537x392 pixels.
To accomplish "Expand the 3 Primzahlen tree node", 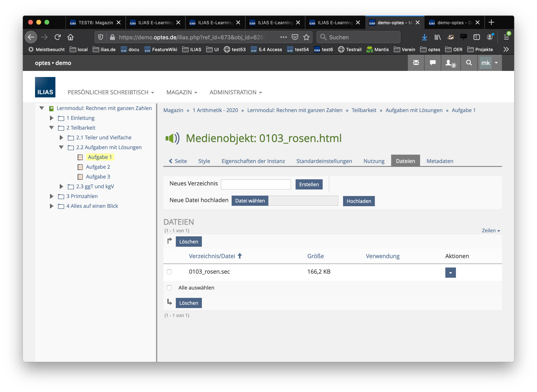I will coord(52,196).
